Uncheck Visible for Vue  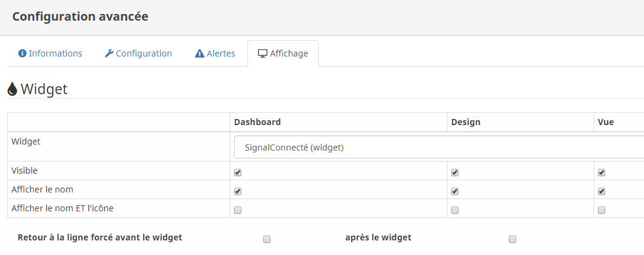point(602,173)
